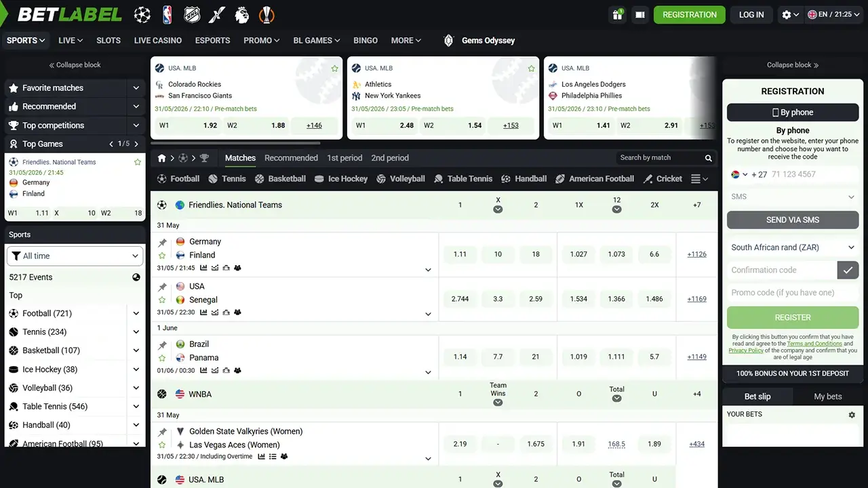Select the Cricket sport filter

click(x=662, y=179)
